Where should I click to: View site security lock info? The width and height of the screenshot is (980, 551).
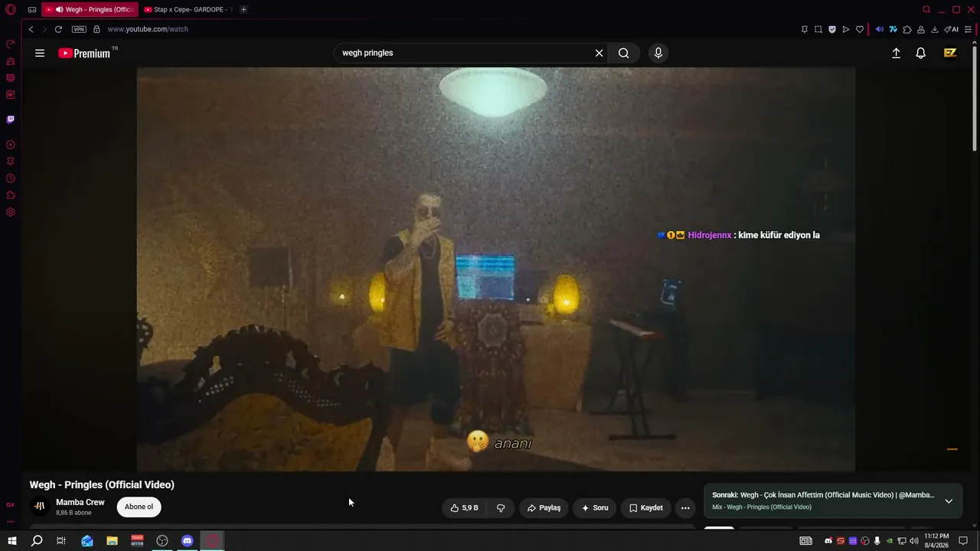96,29
